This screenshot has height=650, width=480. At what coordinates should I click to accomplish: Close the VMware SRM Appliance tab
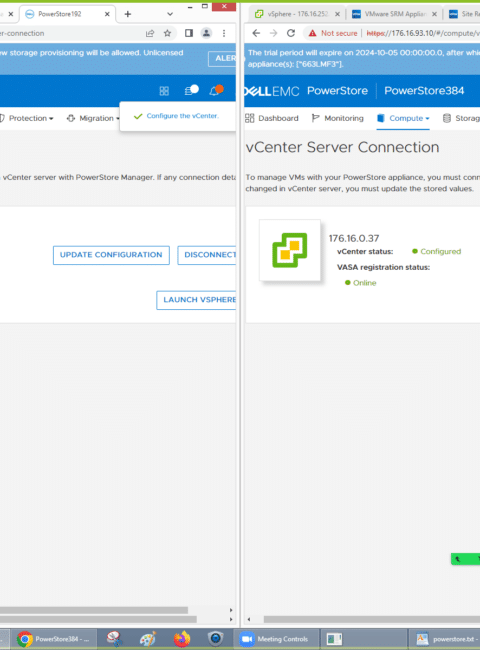(434, 14)
